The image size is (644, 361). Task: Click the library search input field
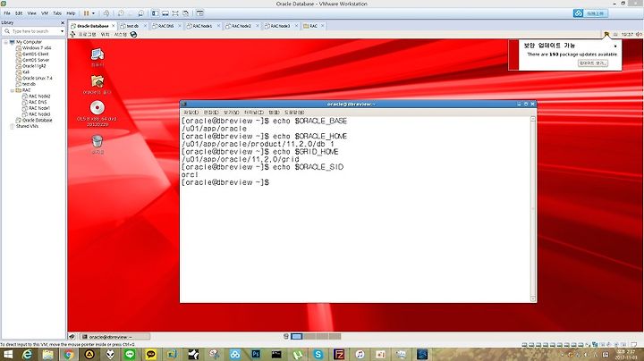point(34,31)
